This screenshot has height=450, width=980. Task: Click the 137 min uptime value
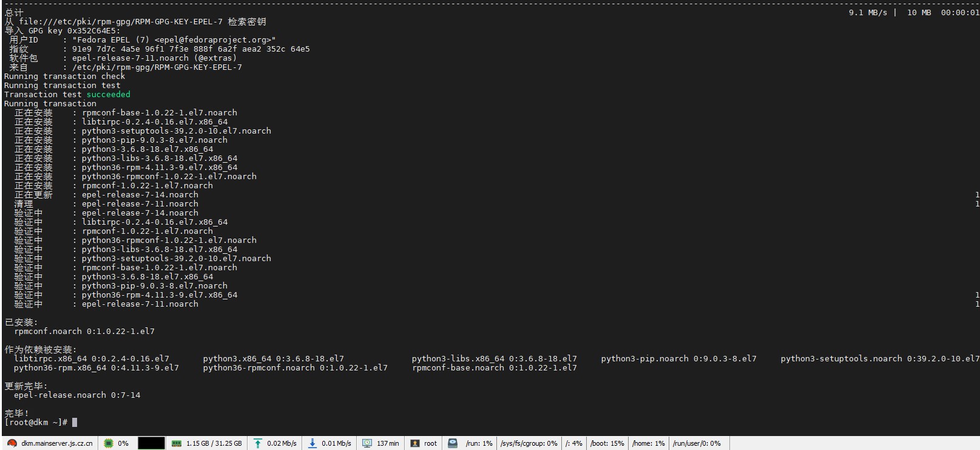[388, 443]
